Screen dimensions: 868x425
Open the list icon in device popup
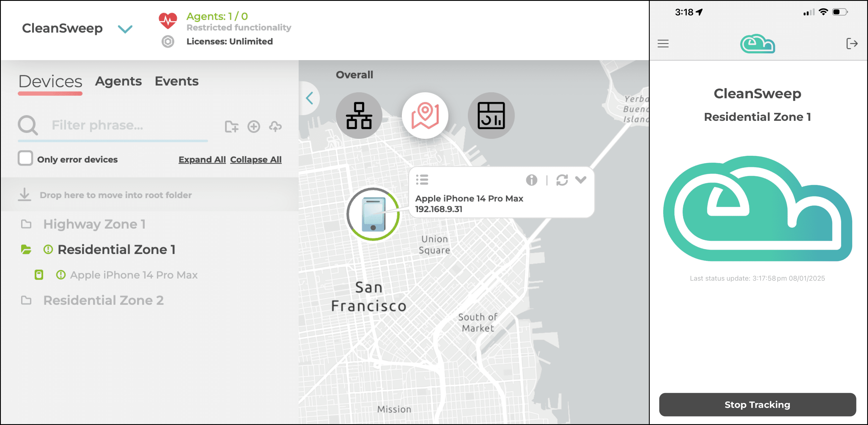tap(422, 180)
